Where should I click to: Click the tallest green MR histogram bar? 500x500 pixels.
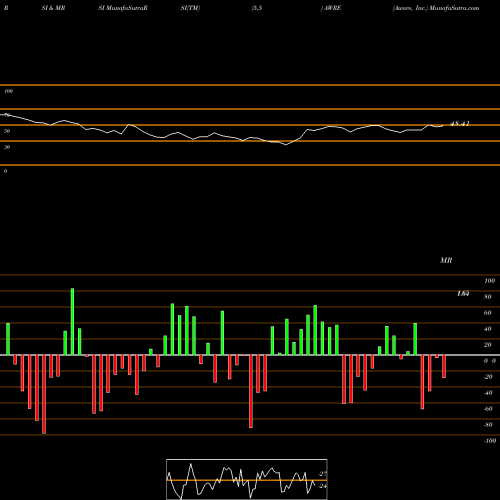click(72, 322)
